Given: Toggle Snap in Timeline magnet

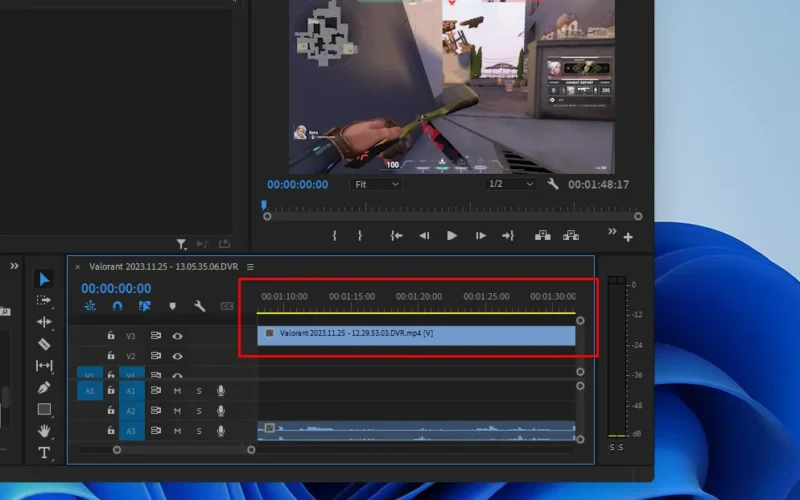Looking at the screenshot, I should (x=117, y=306).
